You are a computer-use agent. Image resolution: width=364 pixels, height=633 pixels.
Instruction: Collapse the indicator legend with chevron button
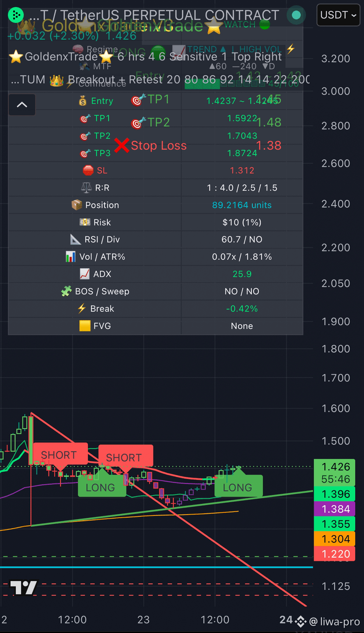coord(22,105)
